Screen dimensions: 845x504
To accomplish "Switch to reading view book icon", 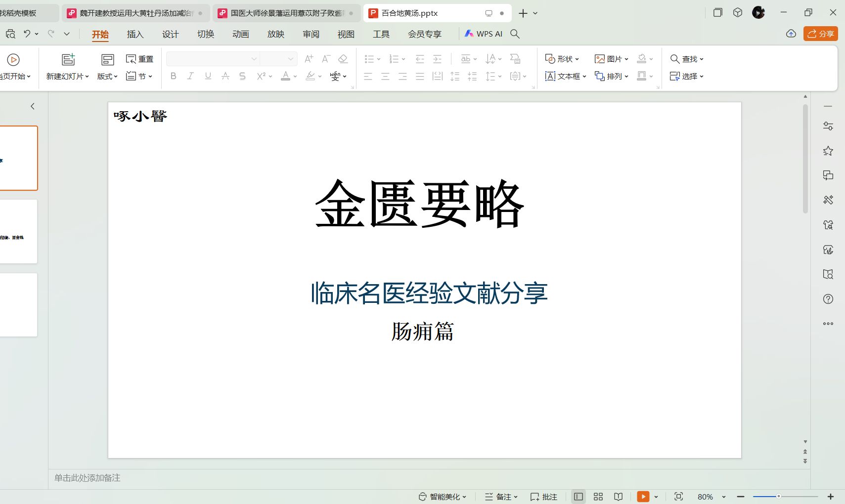I will 618,497.
